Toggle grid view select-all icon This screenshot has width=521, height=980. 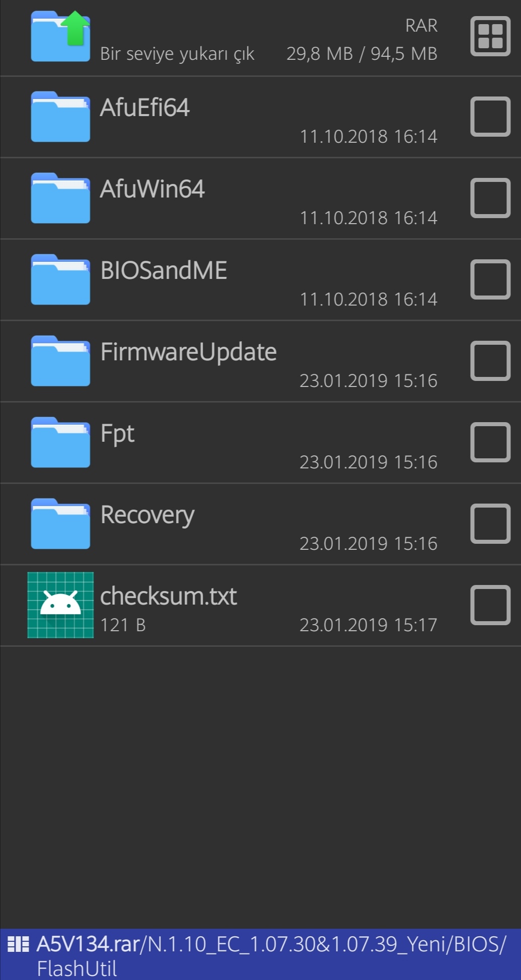click(x=490, y=36)
